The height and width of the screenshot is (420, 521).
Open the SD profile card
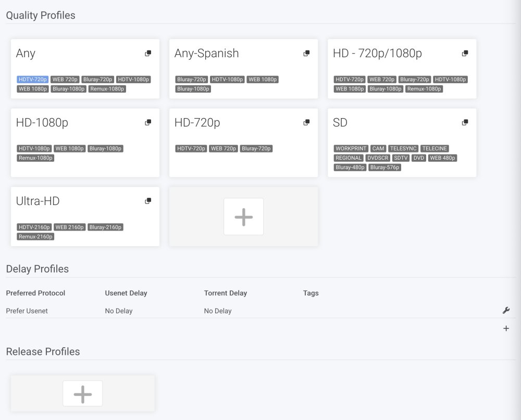pos(402,143)
